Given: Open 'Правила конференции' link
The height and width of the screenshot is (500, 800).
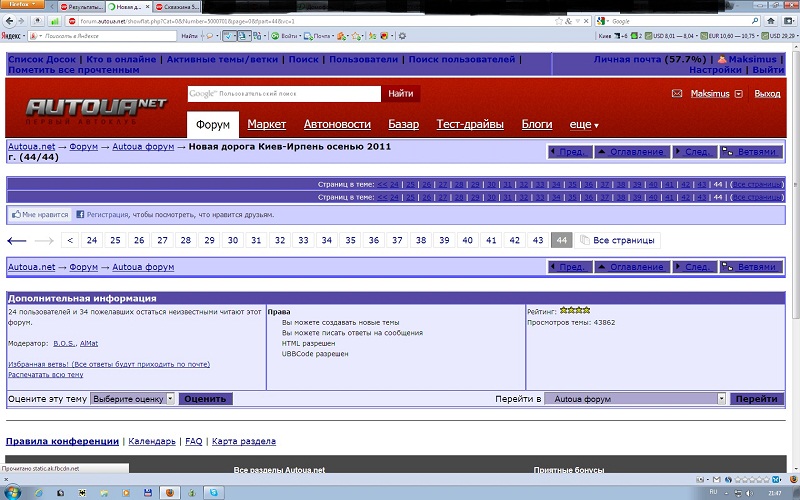Looking at the screenshot, I should tap(61, 441).
